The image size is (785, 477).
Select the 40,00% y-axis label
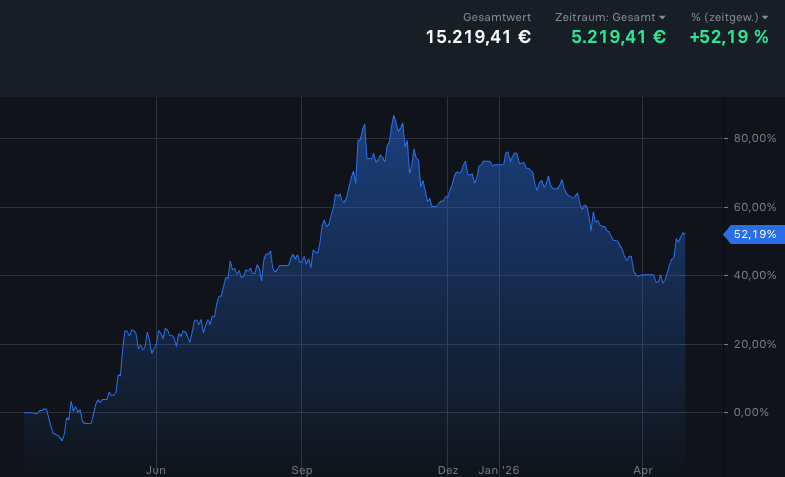pos(755,275)
